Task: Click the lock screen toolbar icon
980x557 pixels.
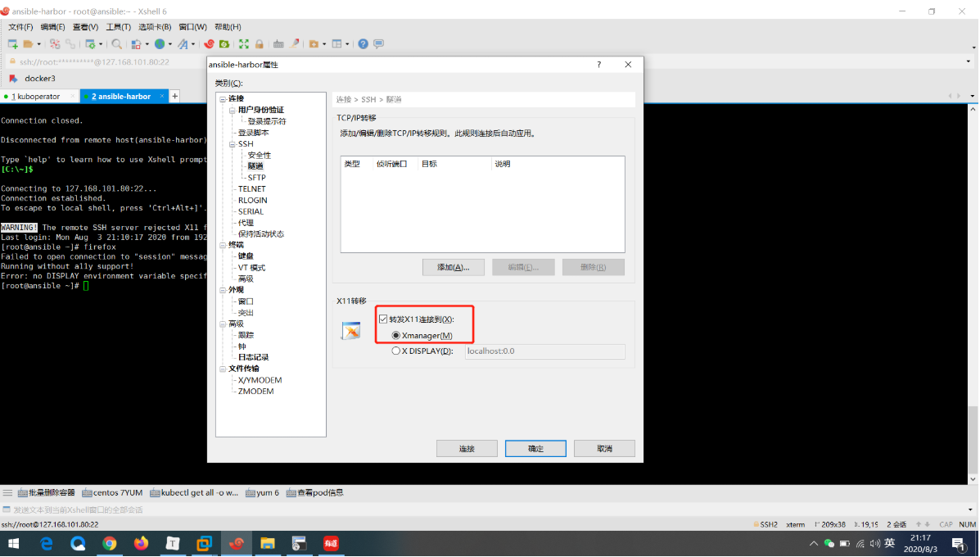Action: [x=259, y=44]
